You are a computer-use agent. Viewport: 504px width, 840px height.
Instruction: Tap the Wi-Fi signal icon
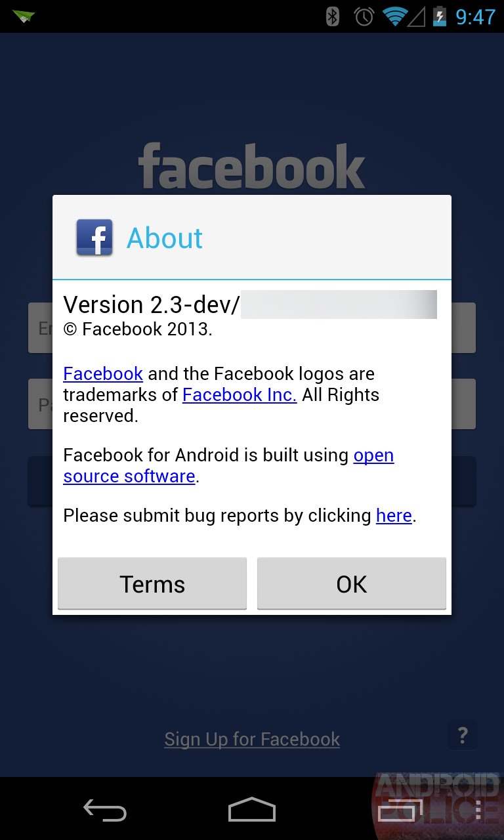pyautogui.click(x=395, y=16)
